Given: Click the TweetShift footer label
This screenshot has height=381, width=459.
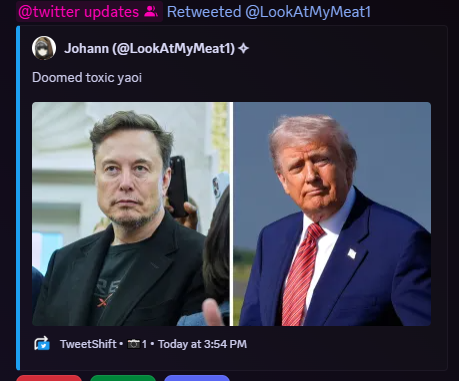Looking at the screenshot, I should [x=88, y=344].
